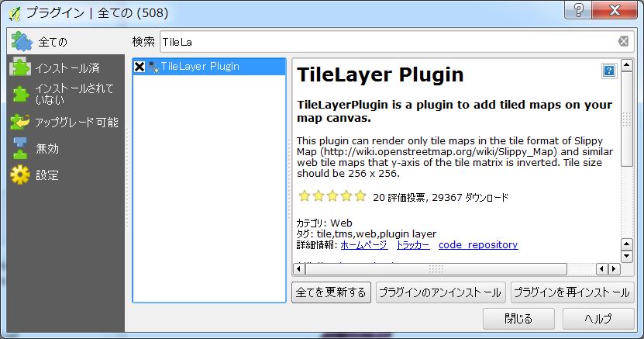Open the アップグレード可能 upgradeable icon
Image resolution: width=644 pixels, height=339 pixels.
click(20, 122)
